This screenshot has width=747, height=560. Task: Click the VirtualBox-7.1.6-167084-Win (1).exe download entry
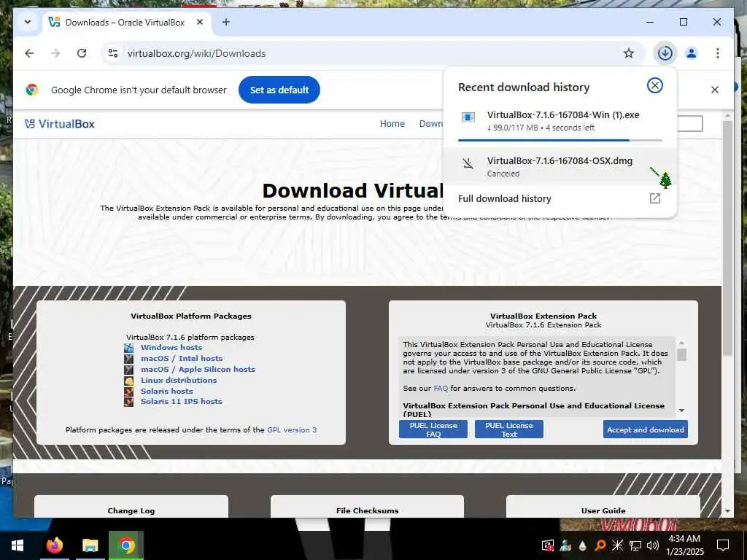coord(560,121)
